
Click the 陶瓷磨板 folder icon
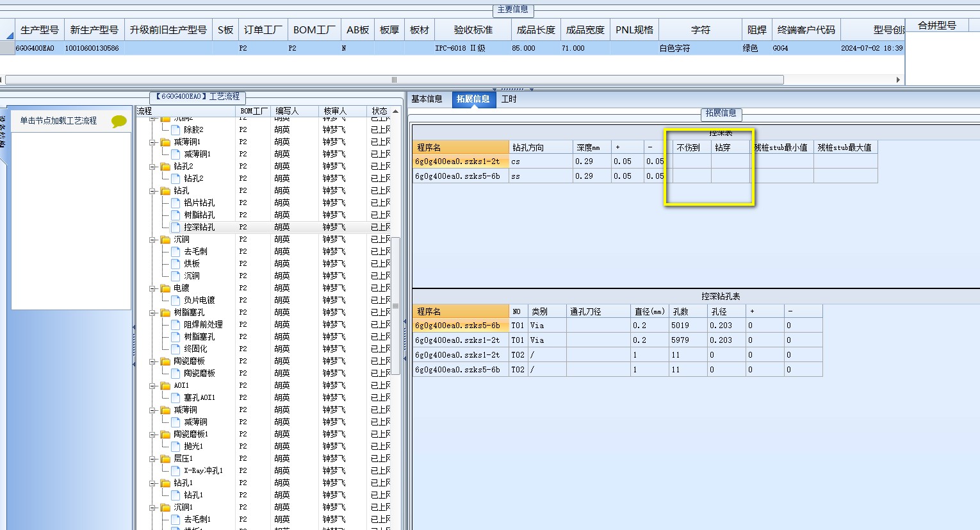tap(165, 361)
